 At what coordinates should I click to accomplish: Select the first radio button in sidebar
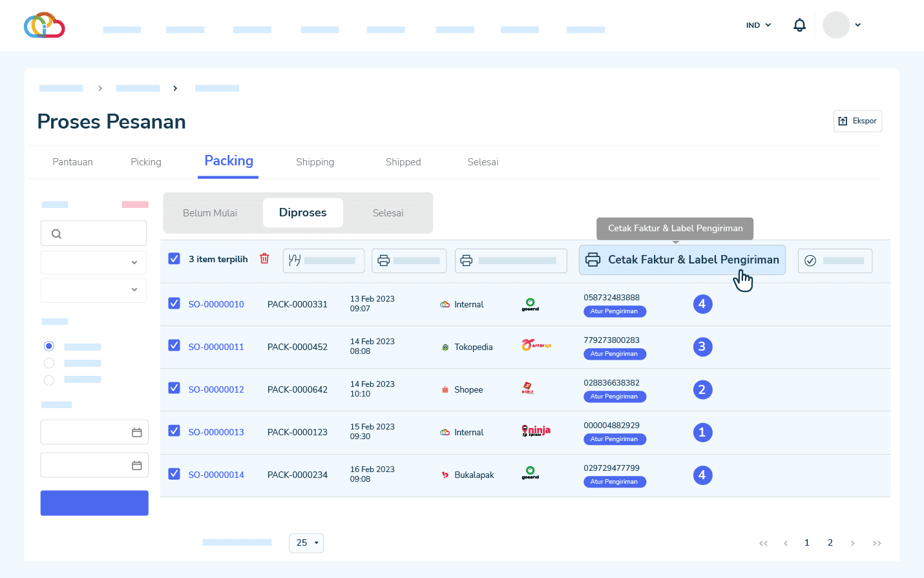(x=49, y=346)
